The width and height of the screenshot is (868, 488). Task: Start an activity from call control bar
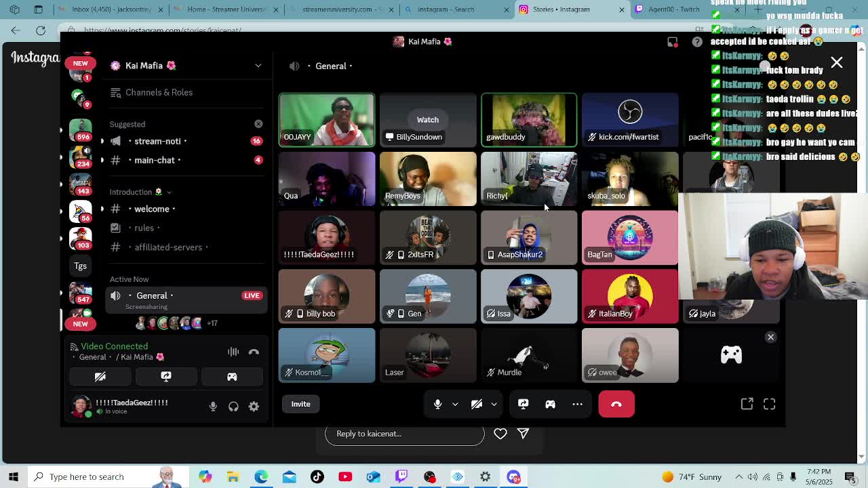tap(550, 404)
